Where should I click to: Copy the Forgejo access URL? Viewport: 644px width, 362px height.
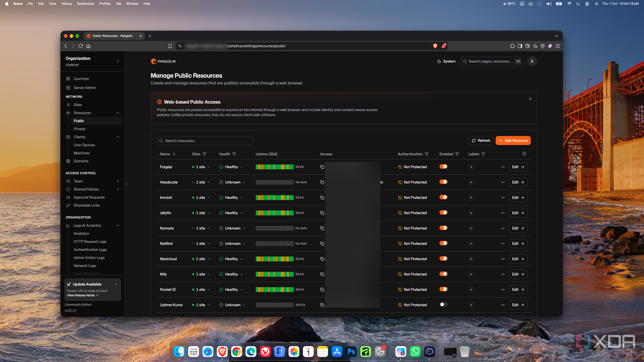pyautogui.click(x=322, y=167)
